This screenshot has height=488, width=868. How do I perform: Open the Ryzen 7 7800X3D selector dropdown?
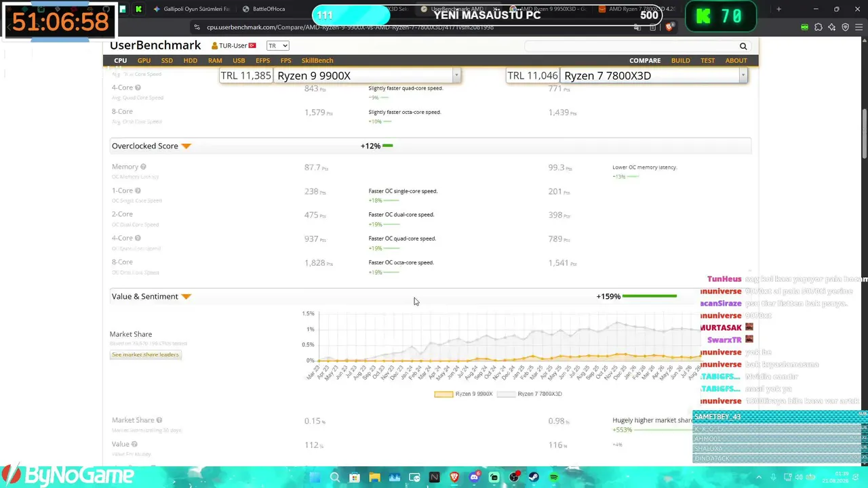pyautogui.click(x=743, y=75)
